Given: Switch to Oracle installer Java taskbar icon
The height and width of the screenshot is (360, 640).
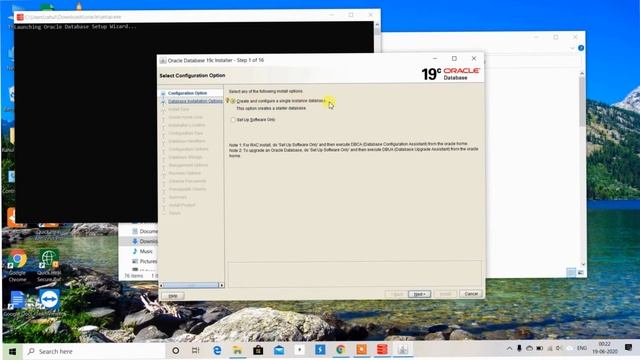Looking at the screenshot, I should point(403,350).
